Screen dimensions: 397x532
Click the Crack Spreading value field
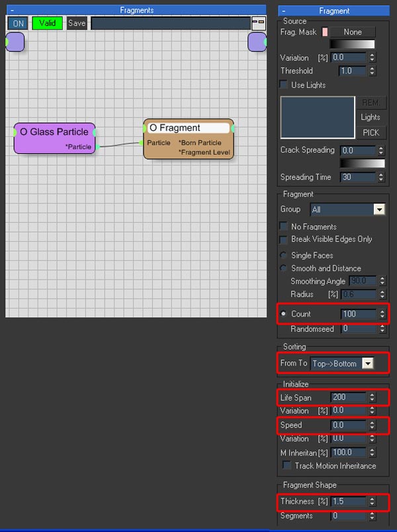[358, 150]
